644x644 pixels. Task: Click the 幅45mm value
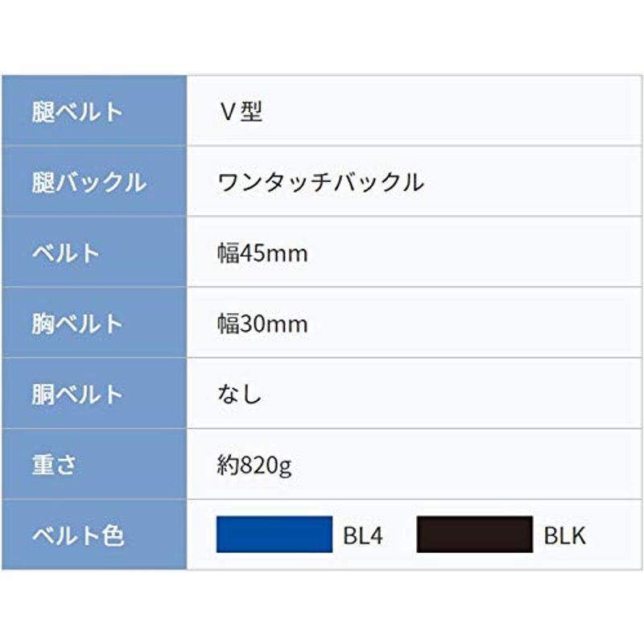262,253
